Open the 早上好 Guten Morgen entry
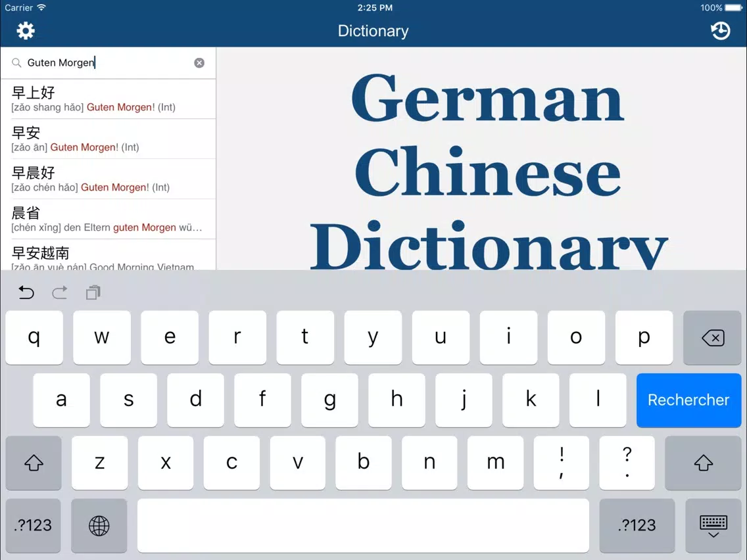 click(108, 99)
